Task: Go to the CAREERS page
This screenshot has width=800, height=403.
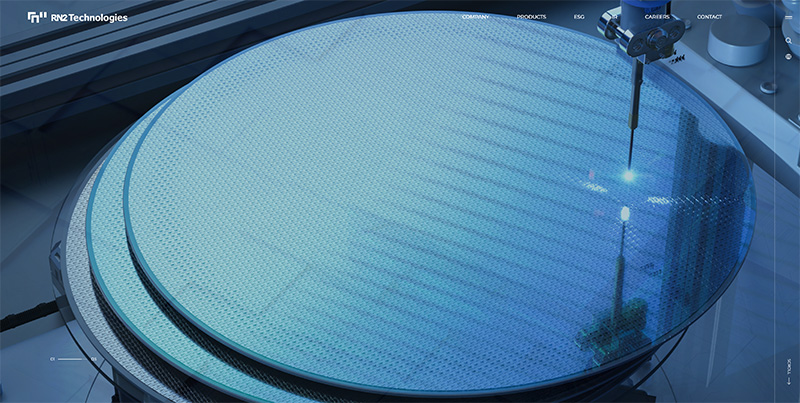Action: point(657,17)
